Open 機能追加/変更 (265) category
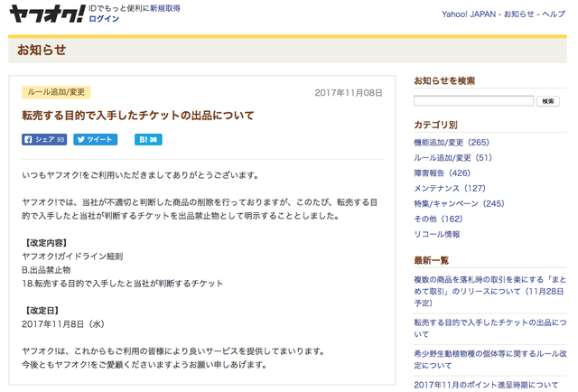This screenshot has height=392, width=578. [x=452, y=143]
